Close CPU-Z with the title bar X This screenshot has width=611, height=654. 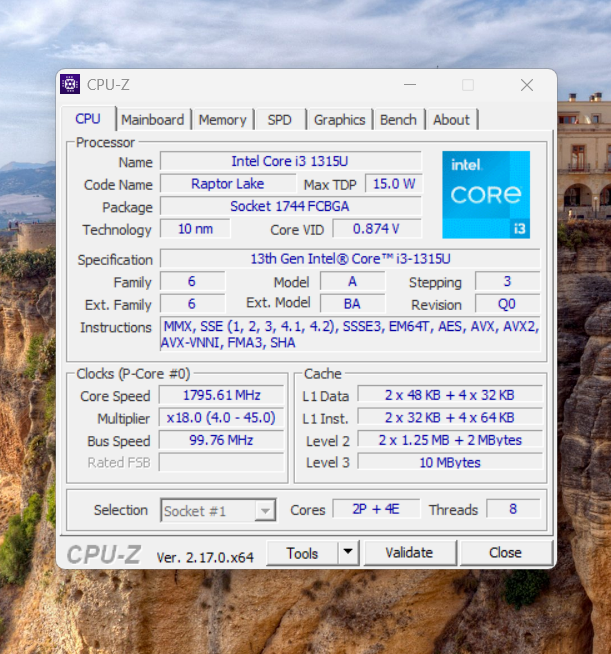(527, 85)
